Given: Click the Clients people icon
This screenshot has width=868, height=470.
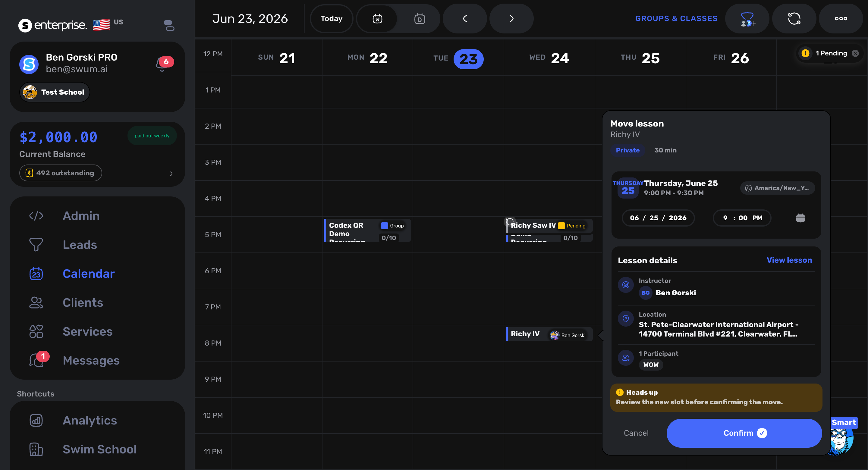Looking at the screenshot, I should click(36, 302).
